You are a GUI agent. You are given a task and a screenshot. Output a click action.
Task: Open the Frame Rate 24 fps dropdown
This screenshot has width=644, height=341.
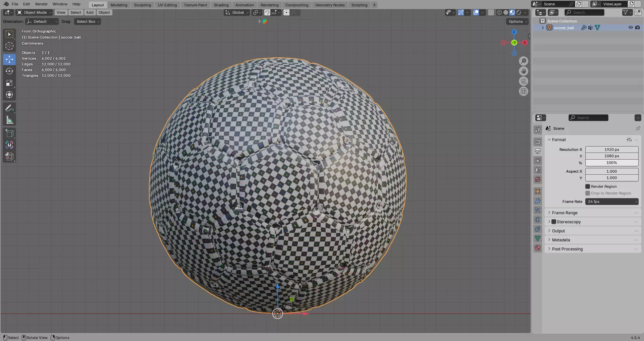[x=612, y=202]
